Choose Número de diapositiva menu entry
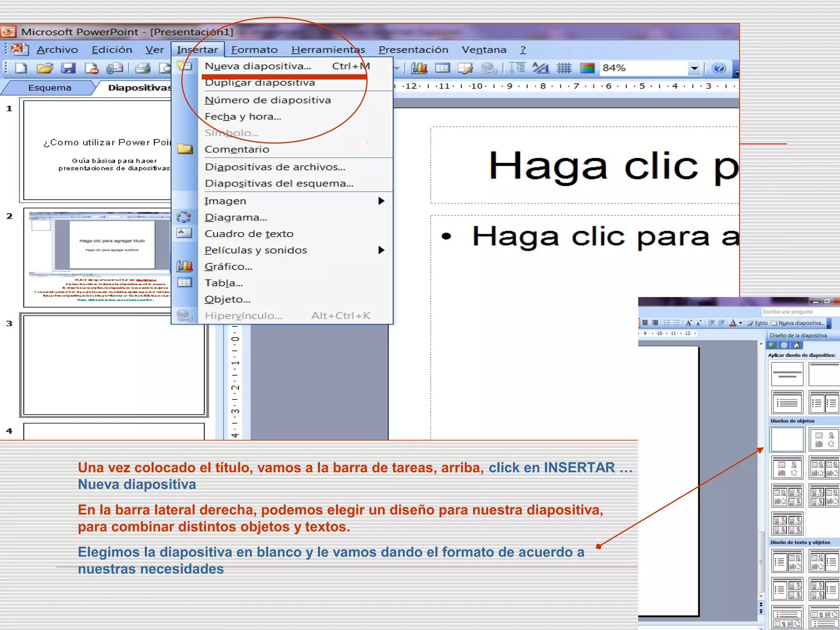840x630 pixels. [x=283, y=100]
